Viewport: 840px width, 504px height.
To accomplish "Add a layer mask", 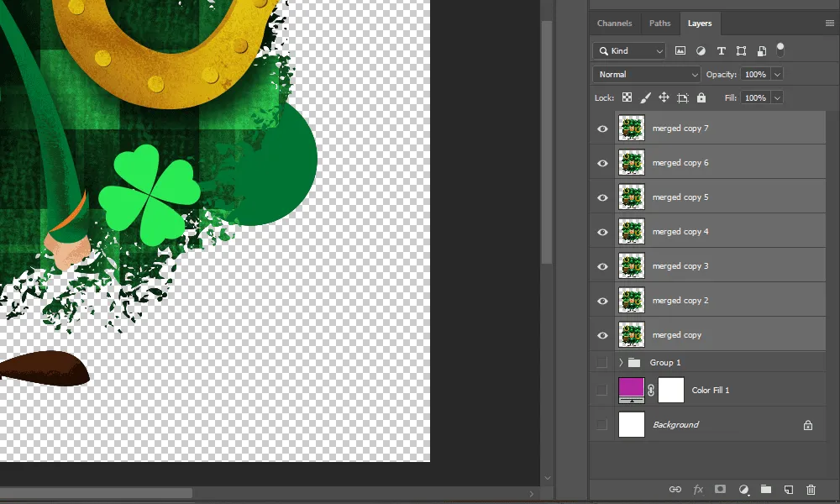I will (x=721, y=489).
